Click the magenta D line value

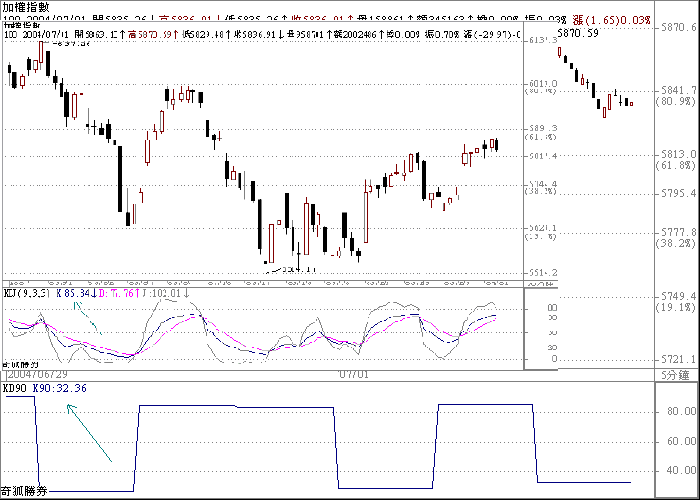(118, 293)
